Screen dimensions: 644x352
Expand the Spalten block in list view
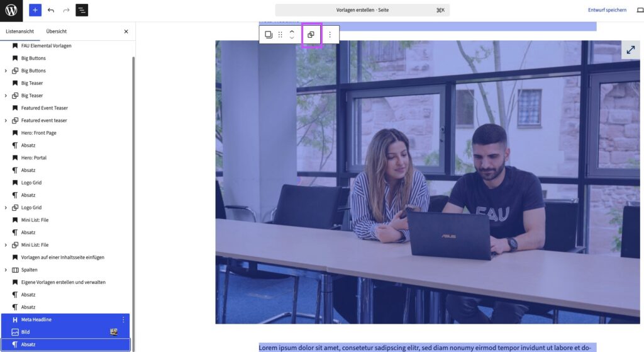[x=6, y=270]
